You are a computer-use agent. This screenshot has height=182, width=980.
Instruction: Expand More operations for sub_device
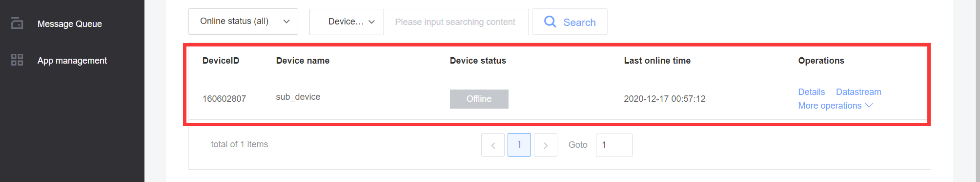(836, 106)
